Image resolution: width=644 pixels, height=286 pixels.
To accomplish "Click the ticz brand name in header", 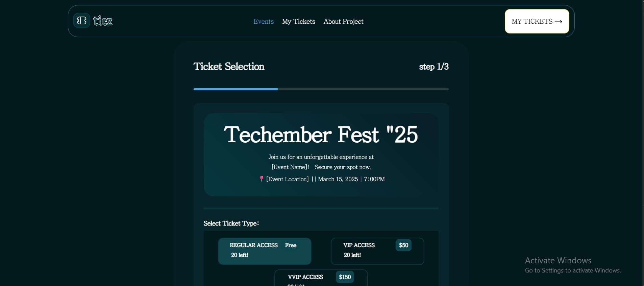I will tap(102, 21).
